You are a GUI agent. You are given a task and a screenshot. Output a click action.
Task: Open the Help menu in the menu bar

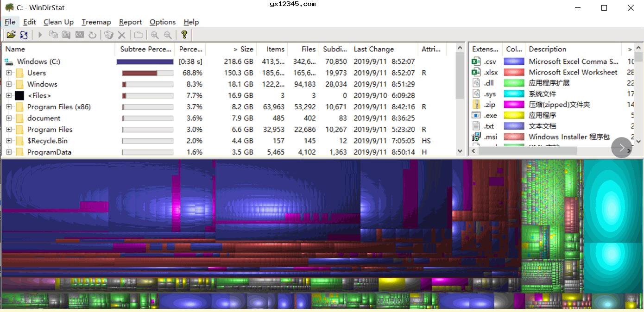pos(191,22)
